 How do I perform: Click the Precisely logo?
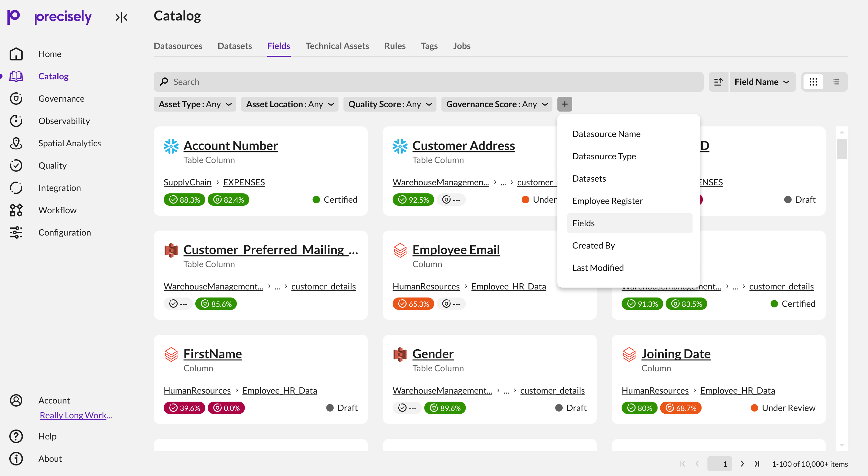point(49,17)
